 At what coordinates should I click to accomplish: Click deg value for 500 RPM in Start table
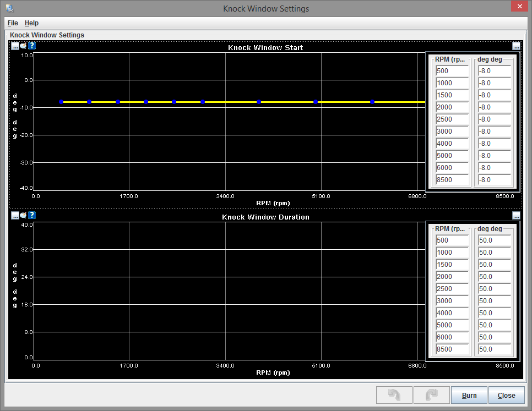coord(494,71)
